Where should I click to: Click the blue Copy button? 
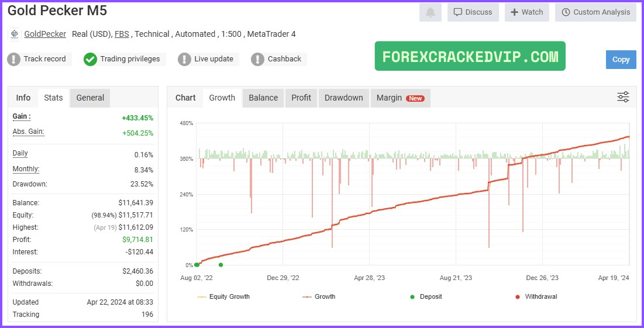pyautogui.click(x=621, y=60)
